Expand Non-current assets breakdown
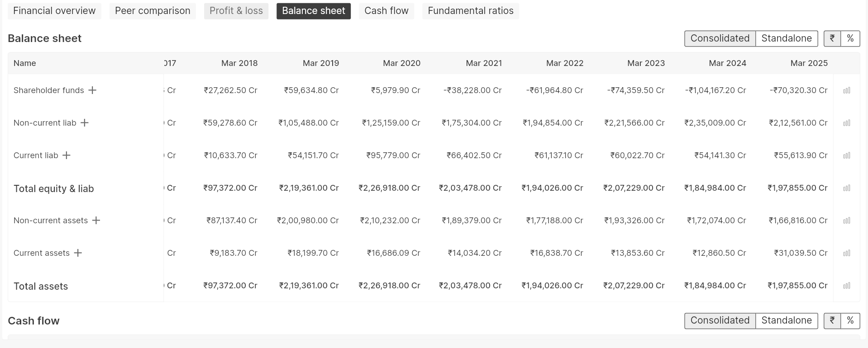Image resolution: width=868 pixels, height=348 pixels. (96, 221)
